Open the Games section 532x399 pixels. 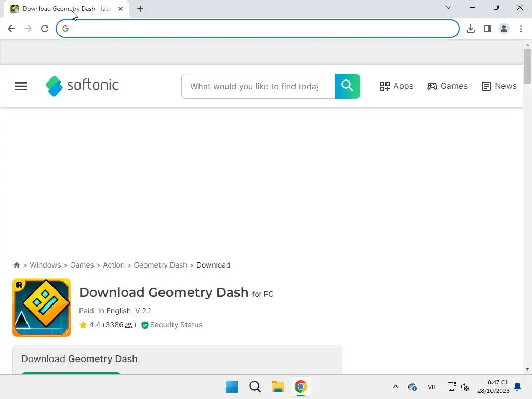pos(447,86)
